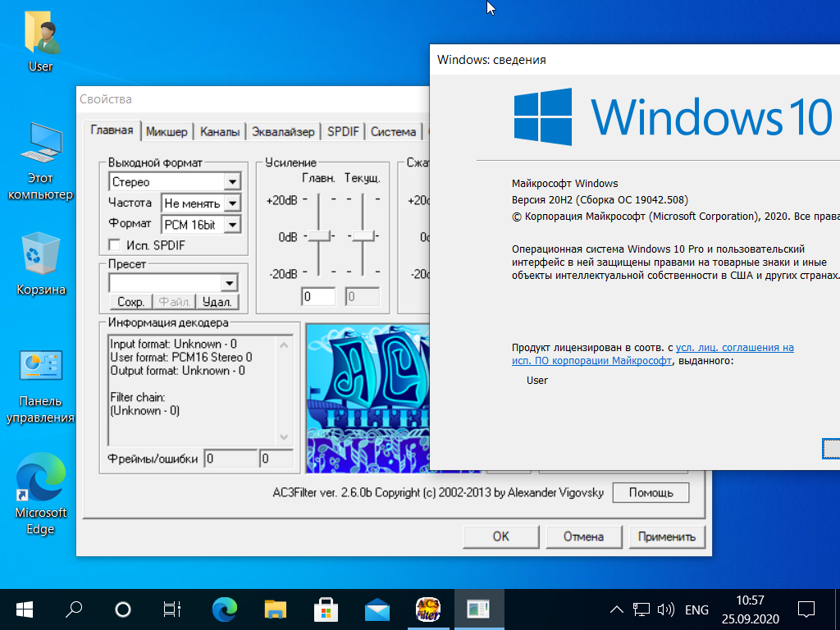Open File Explorer from taskbar
Image resolution: width=840 pixels, height=630 pixels.
(x=276, y=609)
